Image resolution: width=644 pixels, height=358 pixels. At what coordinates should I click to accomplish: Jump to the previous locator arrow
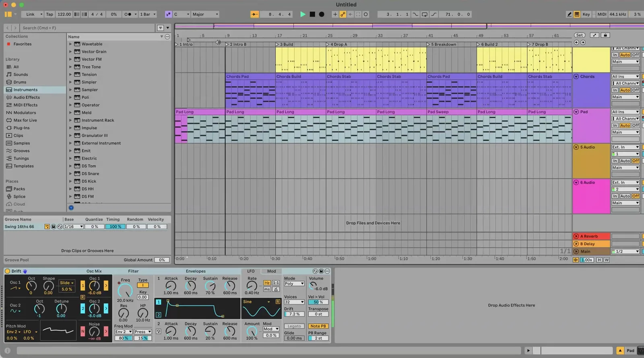pos(576,42)
